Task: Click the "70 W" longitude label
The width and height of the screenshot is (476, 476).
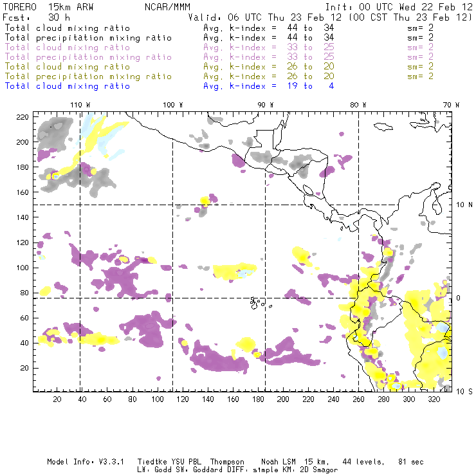Action: (x=451, y=105)
